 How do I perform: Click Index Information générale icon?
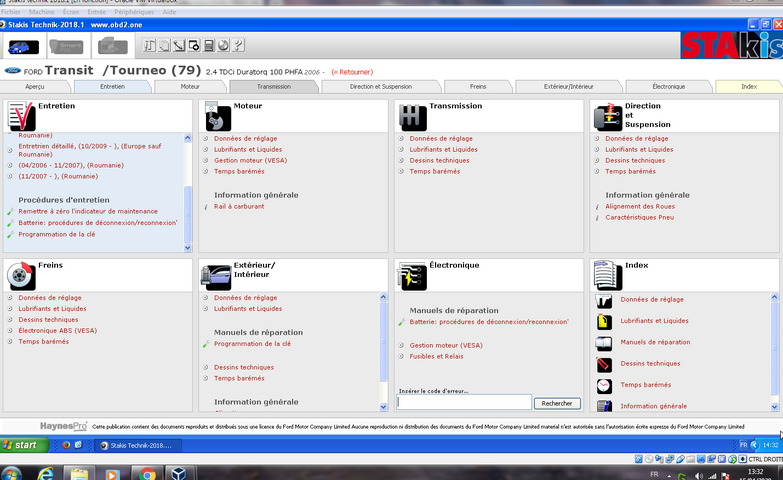(x=604, y=406)
